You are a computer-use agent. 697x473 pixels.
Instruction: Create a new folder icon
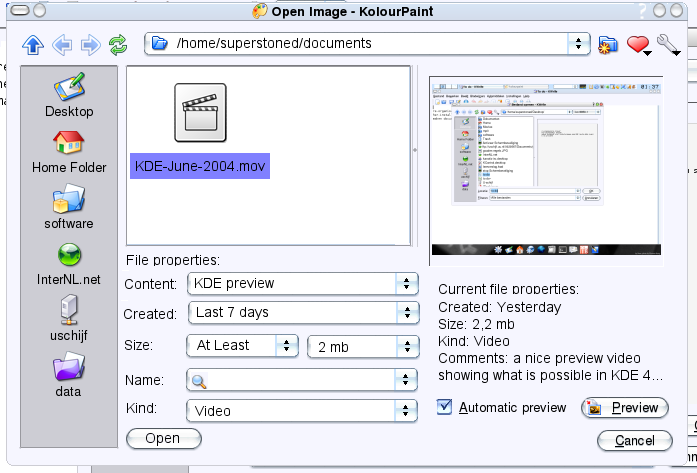click(608, 44)
